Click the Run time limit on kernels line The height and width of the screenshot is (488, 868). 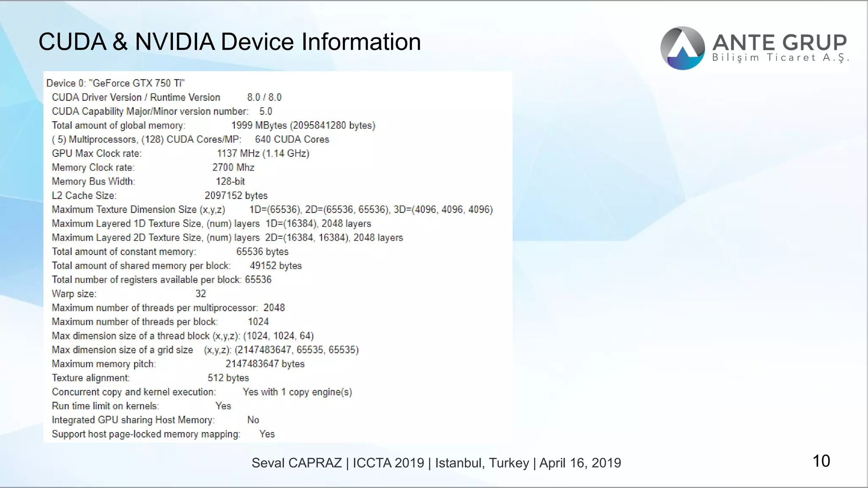coord(141,406)
